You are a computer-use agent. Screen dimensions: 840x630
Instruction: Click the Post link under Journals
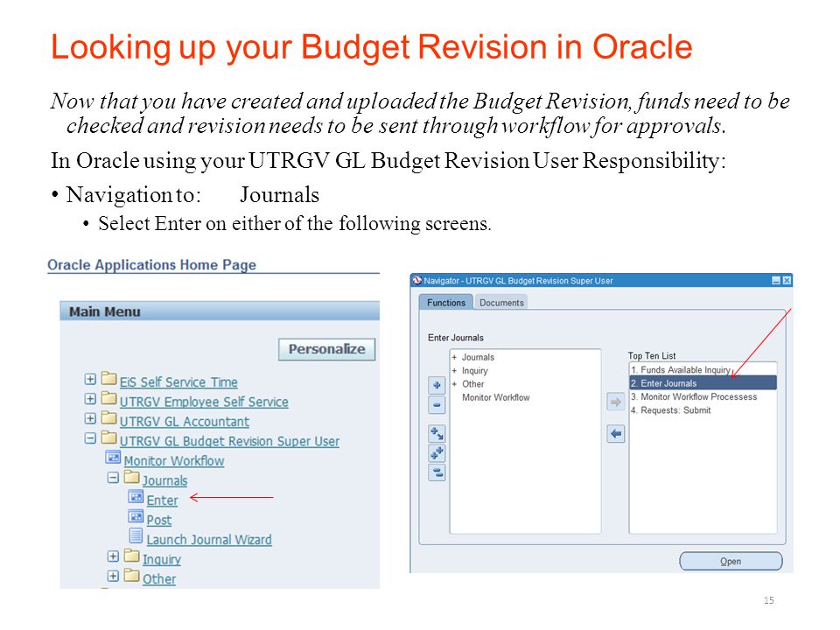(159, 520)
